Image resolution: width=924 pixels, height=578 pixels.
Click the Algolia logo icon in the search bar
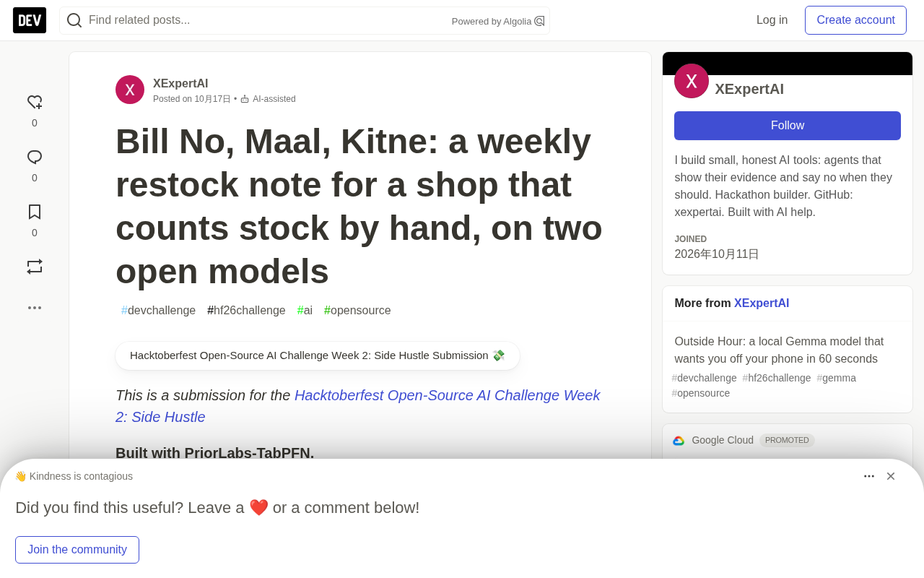[539, 21]
